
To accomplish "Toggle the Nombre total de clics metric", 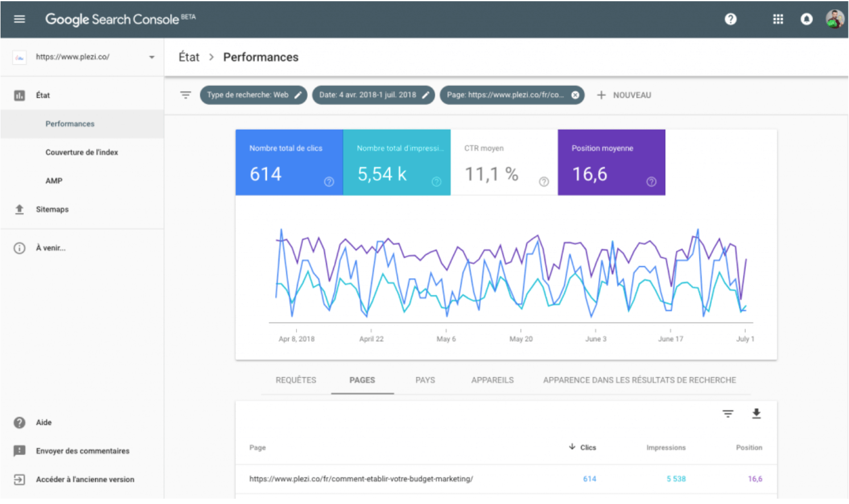I will coord(289,163).
